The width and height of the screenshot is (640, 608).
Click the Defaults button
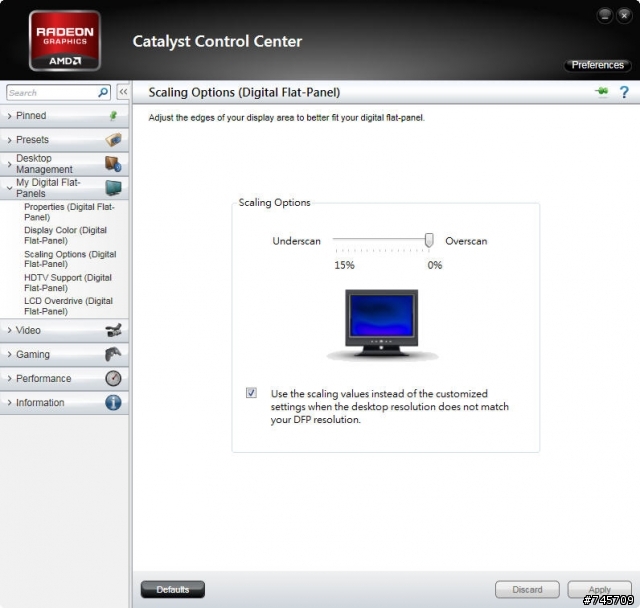[173, 589]
